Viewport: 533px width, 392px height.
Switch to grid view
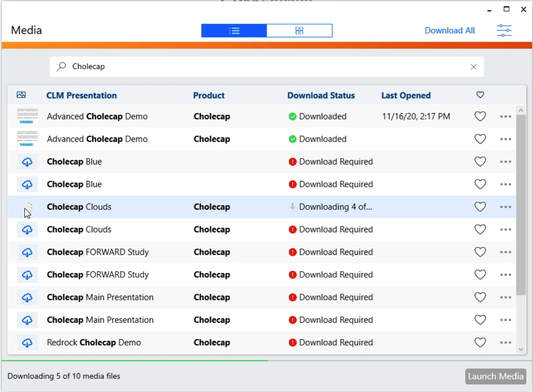click(299, 31)
